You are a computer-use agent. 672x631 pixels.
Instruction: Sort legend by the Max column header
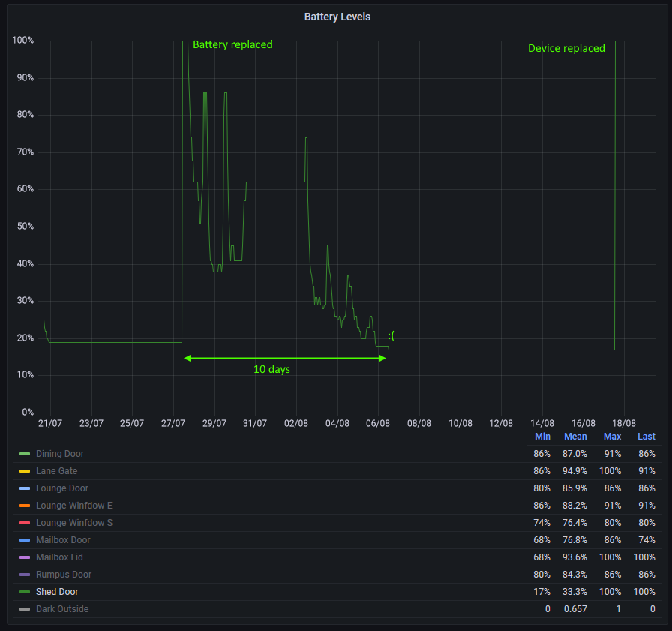pyautogui.click(x=612, y=437)
